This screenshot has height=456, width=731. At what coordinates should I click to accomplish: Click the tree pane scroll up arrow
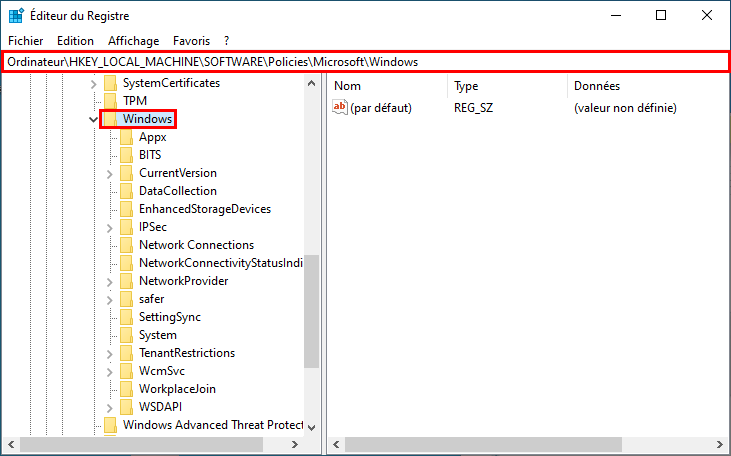click(311, 84)
